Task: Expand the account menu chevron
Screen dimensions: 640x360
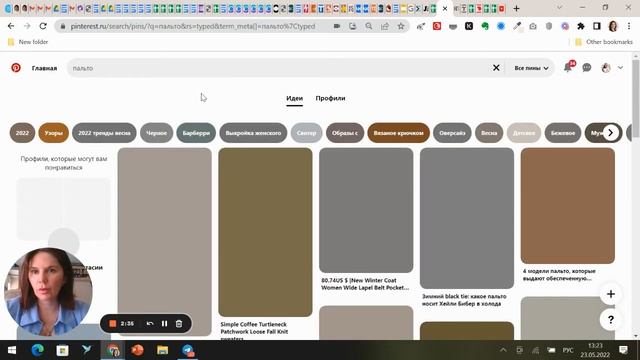Action: click(x=620, y=68)
